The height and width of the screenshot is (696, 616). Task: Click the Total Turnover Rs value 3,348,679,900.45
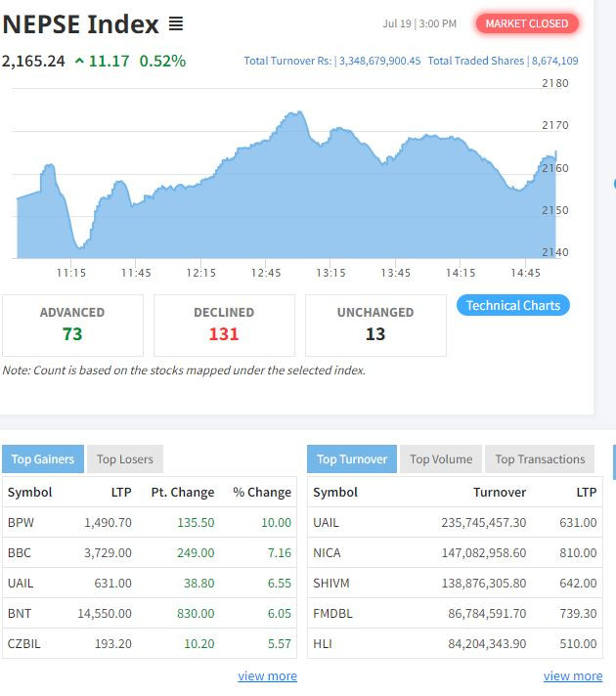point(379,61)
